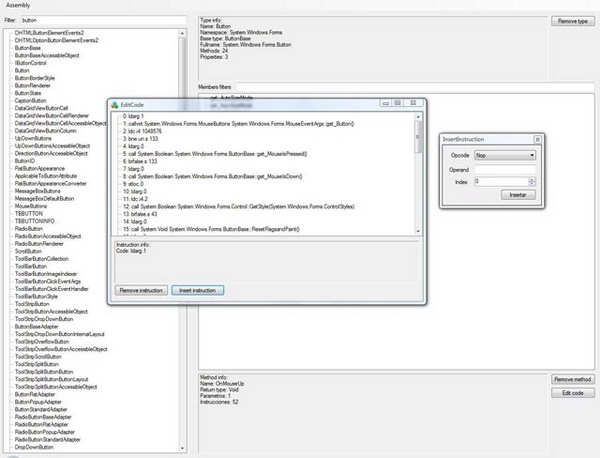
Task: Click the EditCode window title icon
Action: point(115,103)
